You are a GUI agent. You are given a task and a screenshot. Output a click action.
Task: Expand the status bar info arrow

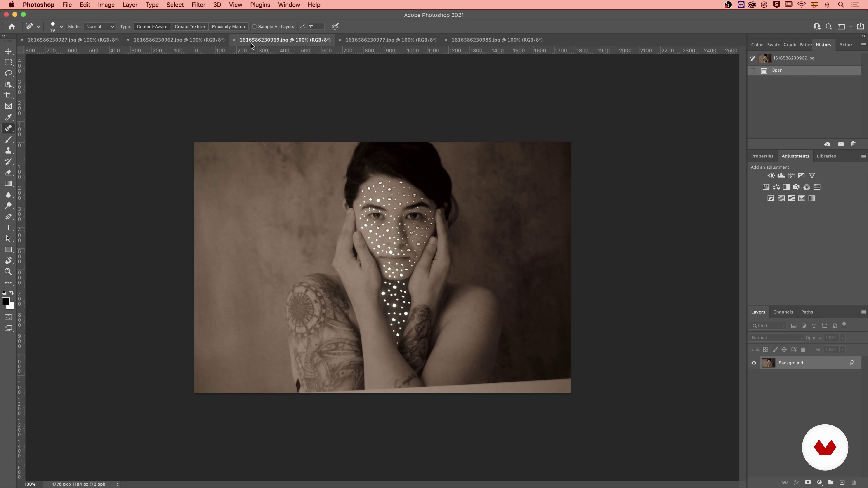[117, 484]
